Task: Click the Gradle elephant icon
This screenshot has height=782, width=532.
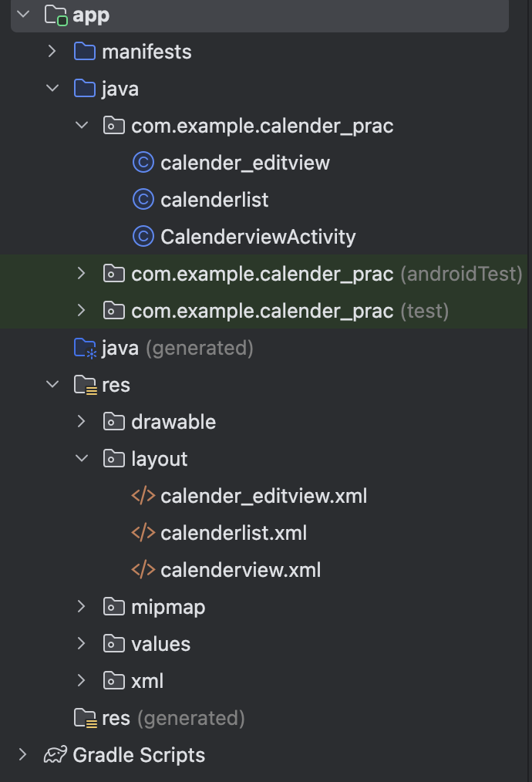Action: (56, 754)
